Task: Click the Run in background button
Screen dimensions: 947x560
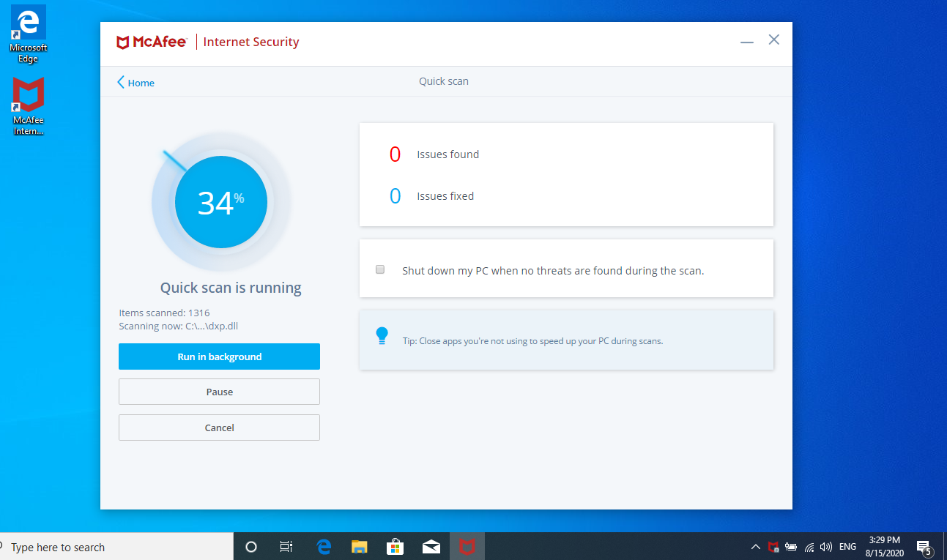Action: [x=219, y=356]
